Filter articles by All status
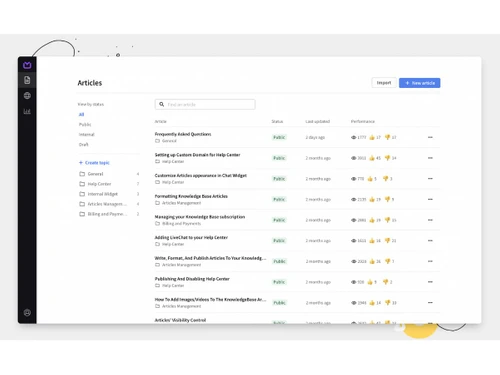500x375 pixels. (x=81, y=114)
